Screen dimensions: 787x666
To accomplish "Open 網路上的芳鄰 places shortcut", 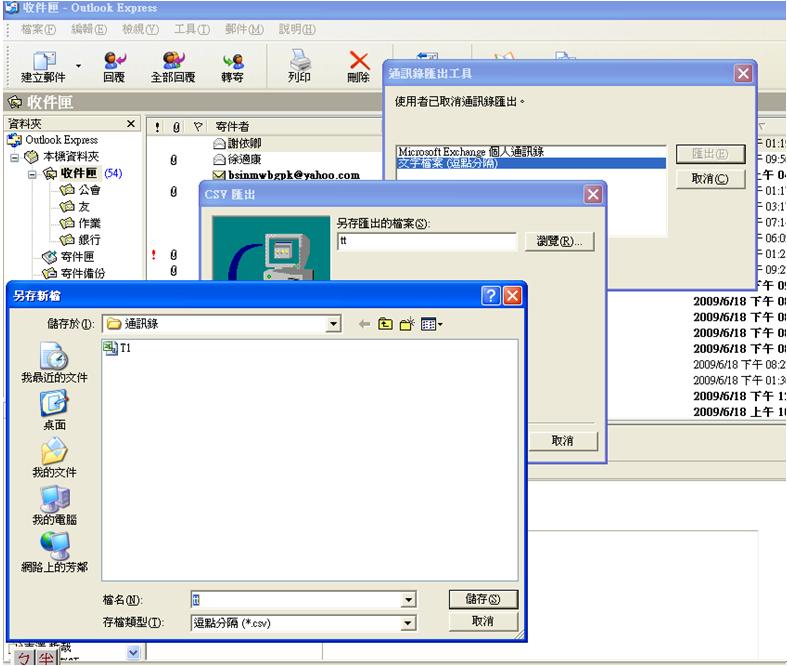I will (54, 553).
